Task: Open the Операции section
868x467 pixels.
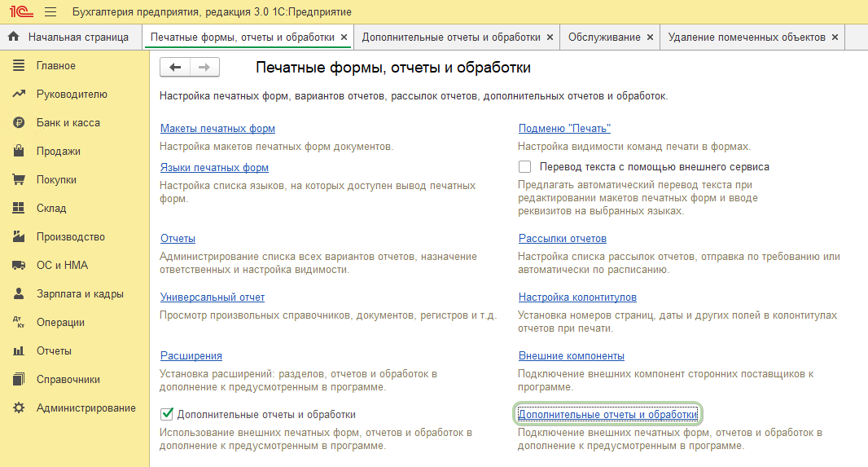Action: [60, 323]
